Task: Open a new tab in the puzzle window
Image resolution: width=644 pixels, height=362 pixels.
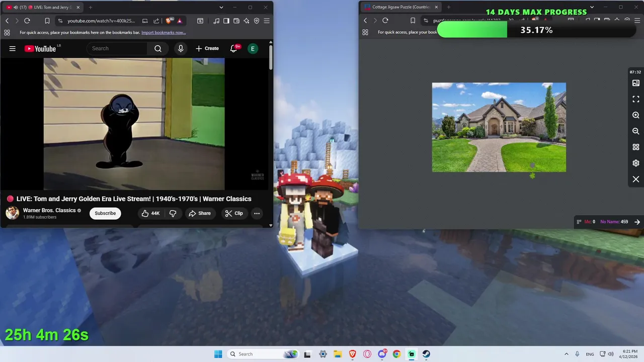Action: pyautogui.click(x=449, y=7)
